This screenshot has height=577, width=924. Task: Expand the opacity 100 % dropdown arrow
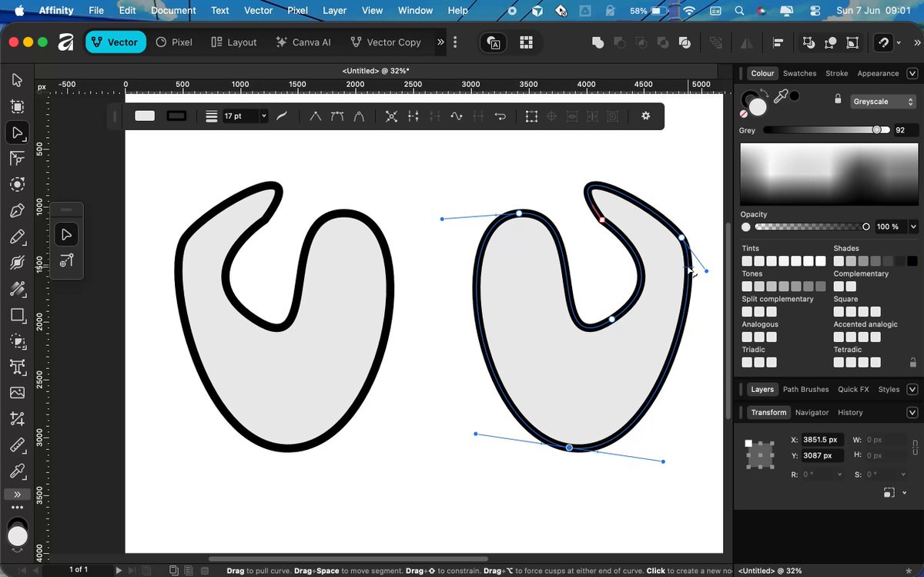pyautogui.click(x=913, y=226)
